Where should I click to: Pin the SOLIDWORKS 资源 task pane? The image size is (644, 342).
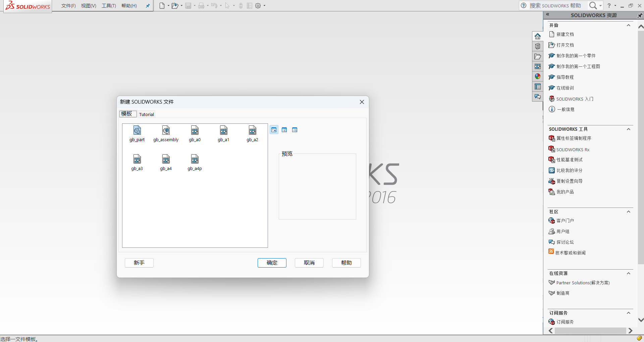(x=640, y=15)
